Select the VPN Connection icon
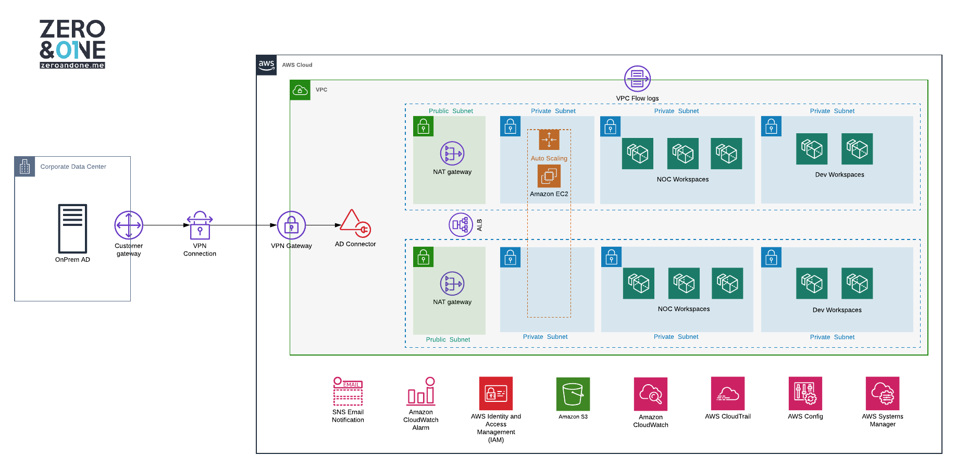This screenshot has height=468, width=980. pos(200,225)
